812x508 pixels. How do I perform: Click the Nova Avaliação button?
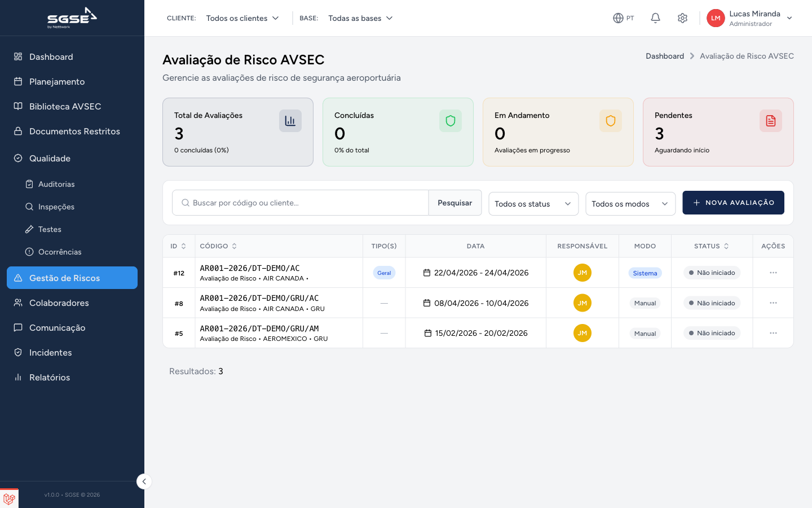[733, 203]
